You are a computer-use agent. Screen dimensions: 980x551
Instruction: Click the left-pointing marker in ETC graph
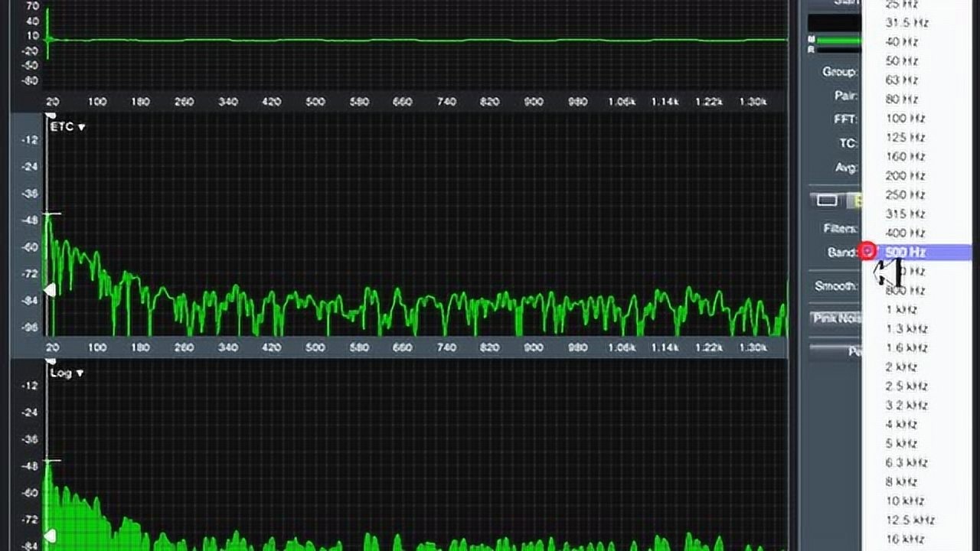pyautogui.click(x=50, y=290)
